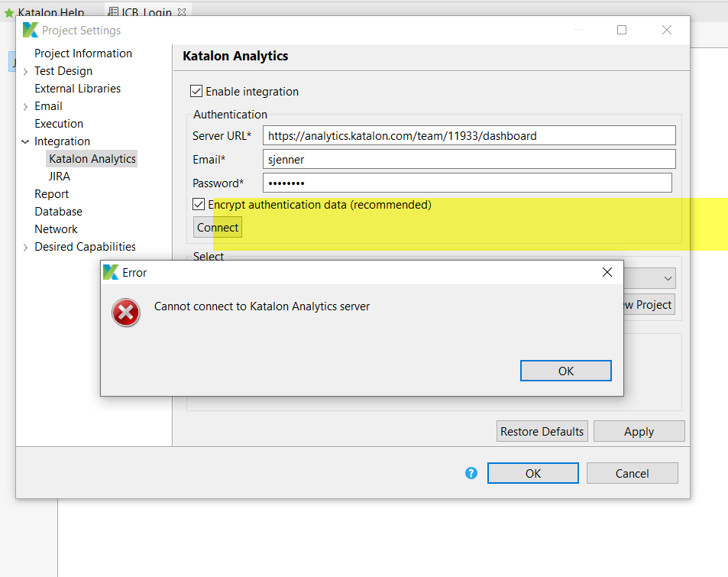Image resolution: width=728 pixels, height=577 pixels.
Task: Click Restore Defaults button
Action: click(x=542, y=431)
